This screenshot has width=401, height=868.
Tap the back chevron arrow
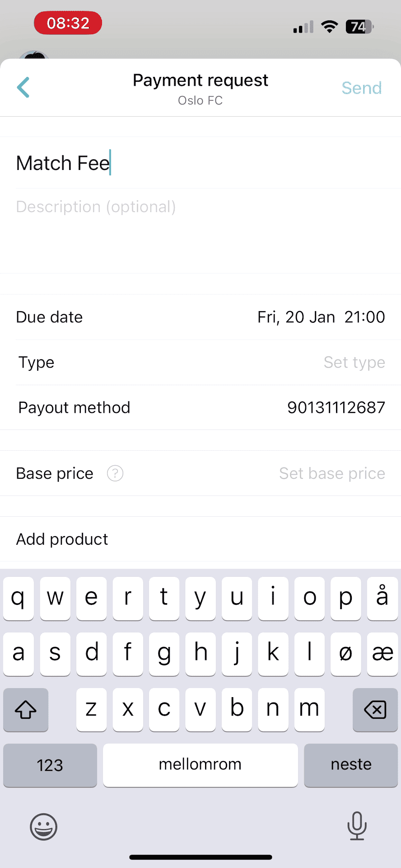point(23,87)
